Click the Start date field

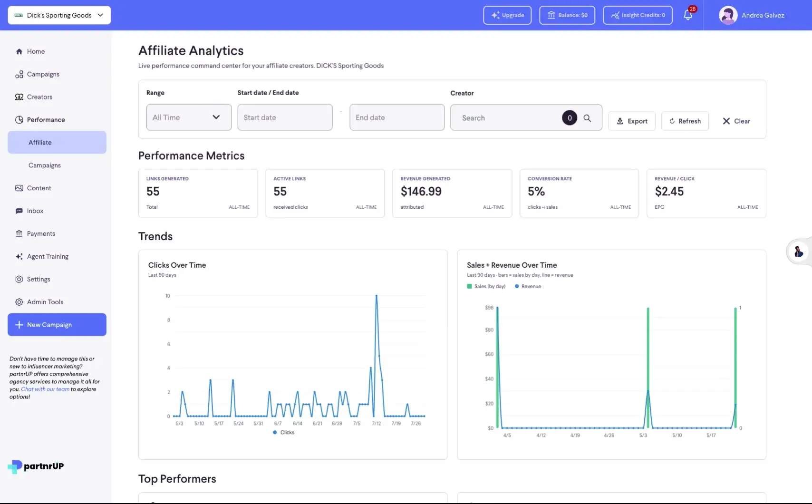pos(285,117)
